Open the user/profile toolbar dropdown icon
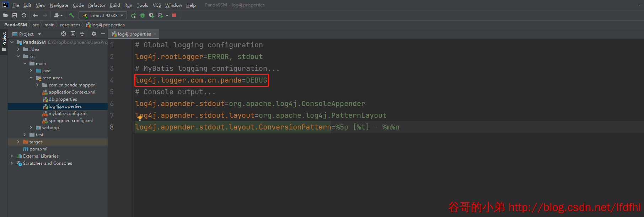This screenshot has width=644, height=217. (x=58, y=15)
